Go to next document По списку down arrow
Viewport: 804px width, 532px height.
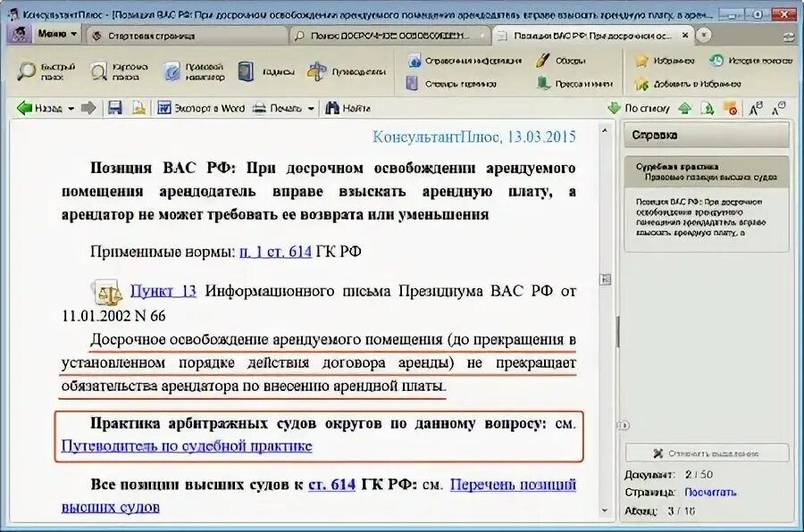coord(639,108)
